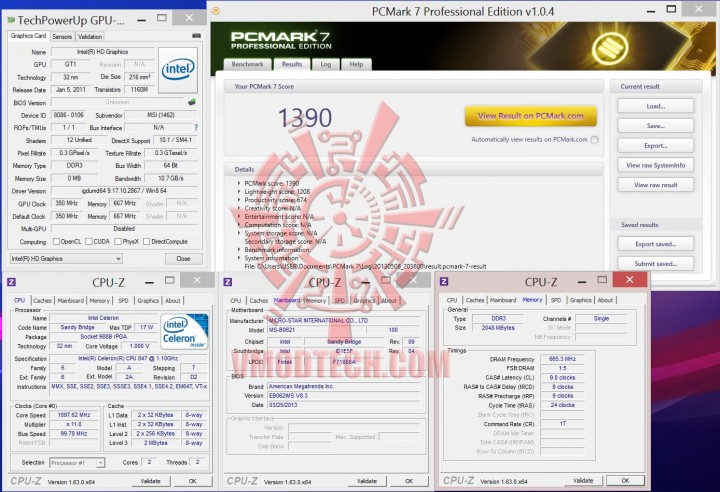Click the PCMark 7 title bar icon
Viewport: 720px width, 492px height.
tap(216, 11)
